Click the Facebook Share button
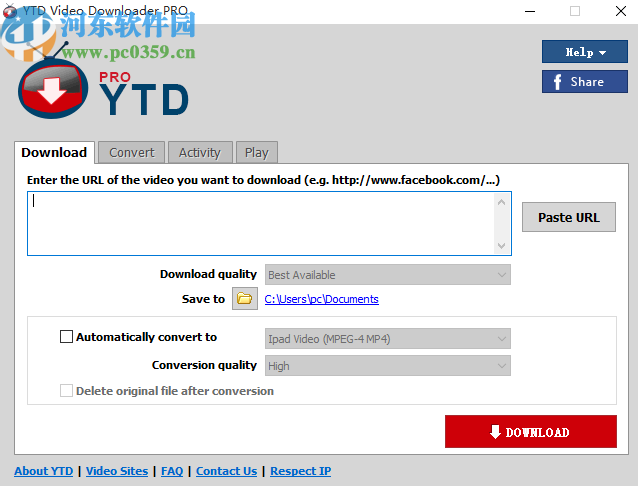638x486 pixels. (584, 82)
